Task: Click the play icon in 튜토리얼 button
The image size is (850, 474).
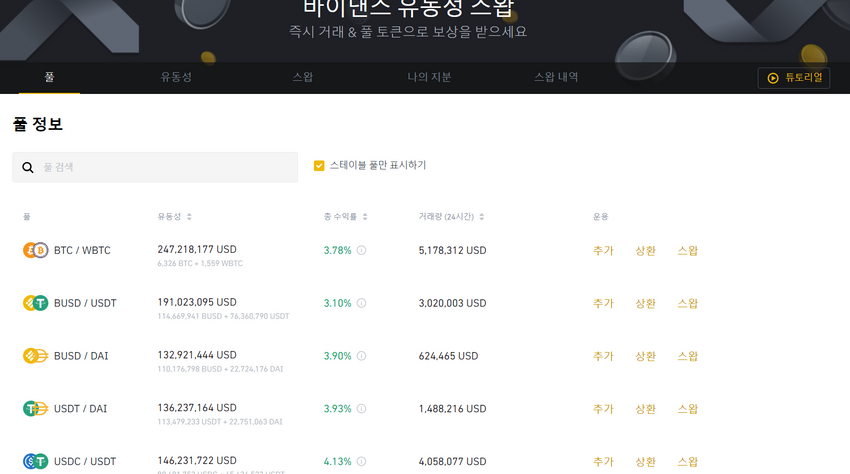Action: [773, 78]
